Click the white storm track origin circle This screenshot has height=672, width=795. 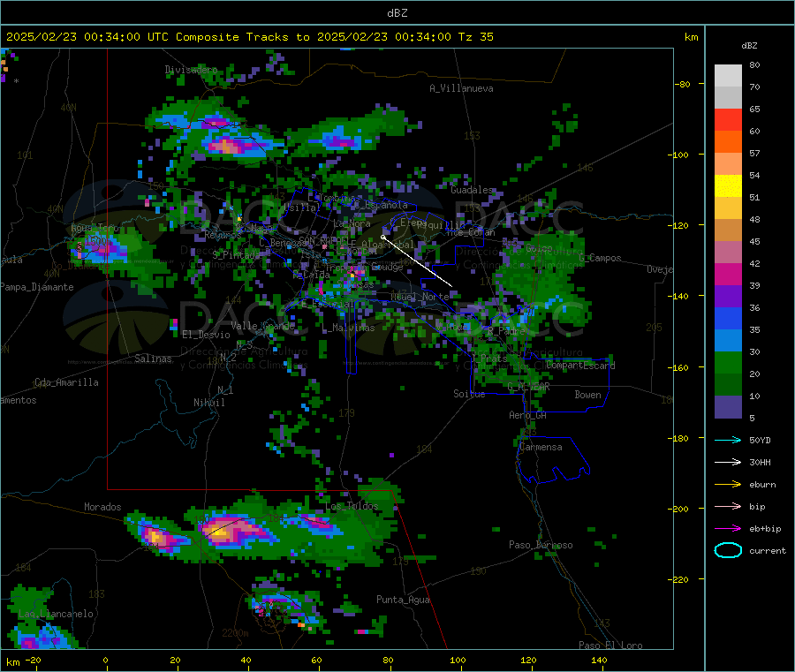(382, 237)
